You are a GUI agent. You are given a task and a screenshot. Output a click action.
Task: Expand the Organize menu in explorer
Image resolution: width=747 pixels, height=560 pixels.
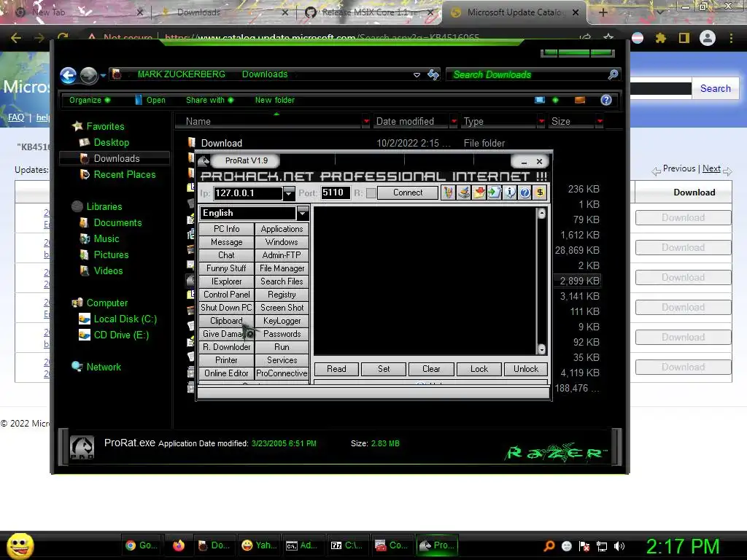tap(90, 100)
